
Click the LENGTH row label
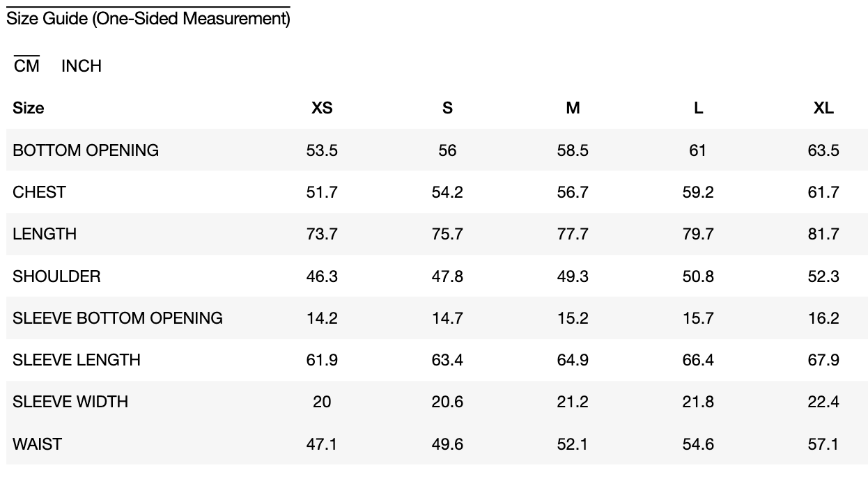coord(45,234)
